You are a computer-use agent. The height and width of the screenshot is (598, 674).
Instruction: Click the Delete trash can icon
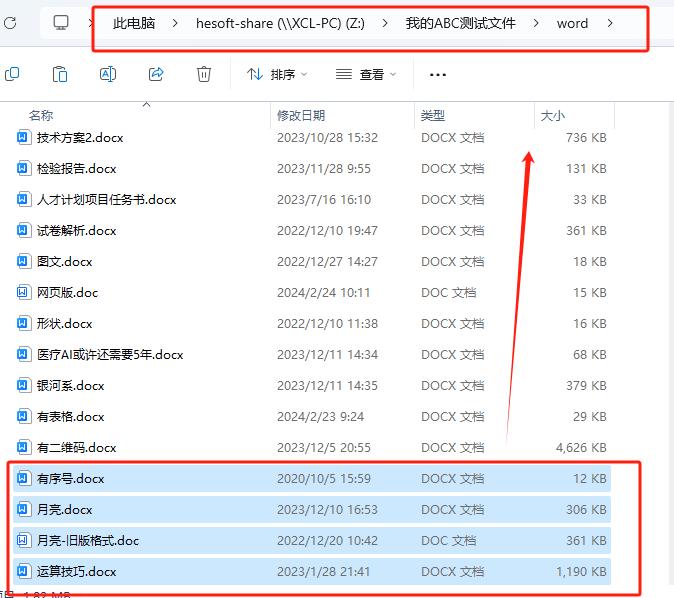(x=204, y=74)
